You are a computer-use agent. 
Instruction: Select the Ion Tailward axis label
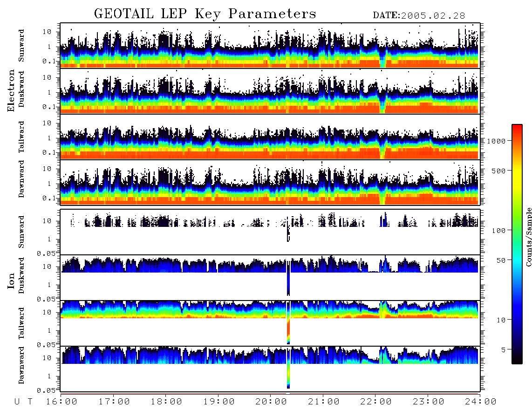pyautogui.click(x=21, y=323)
